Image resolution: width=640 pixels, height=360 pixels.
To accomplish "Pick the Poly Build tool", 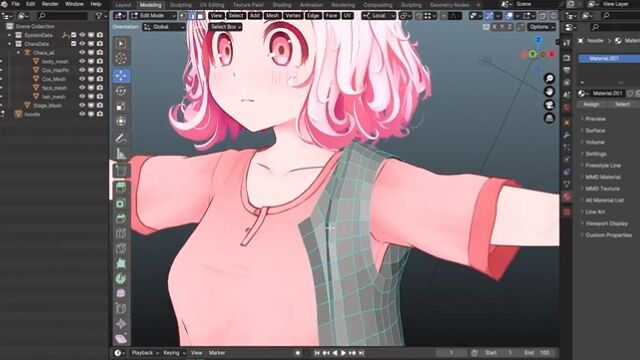I will [x=121, y=264].
